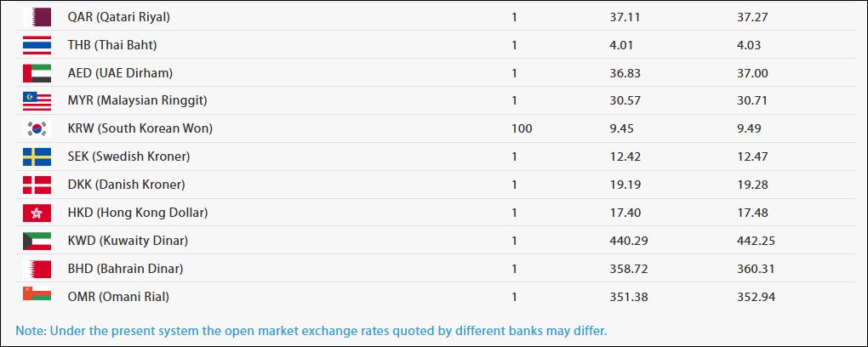The image size is (868, 347).
Task: Click the BHD selling rate 360.31
Action: tap(756, 269)
